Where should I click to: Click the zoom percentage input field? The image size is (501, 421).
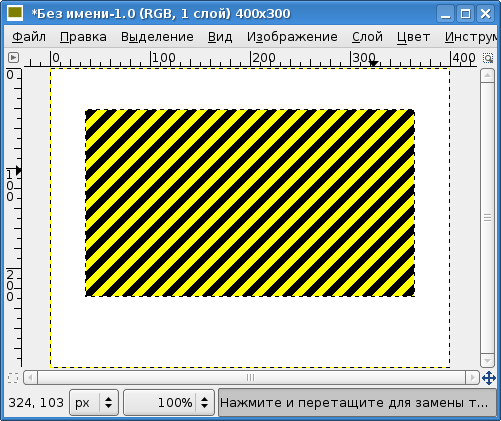click(x=160, y=402)
